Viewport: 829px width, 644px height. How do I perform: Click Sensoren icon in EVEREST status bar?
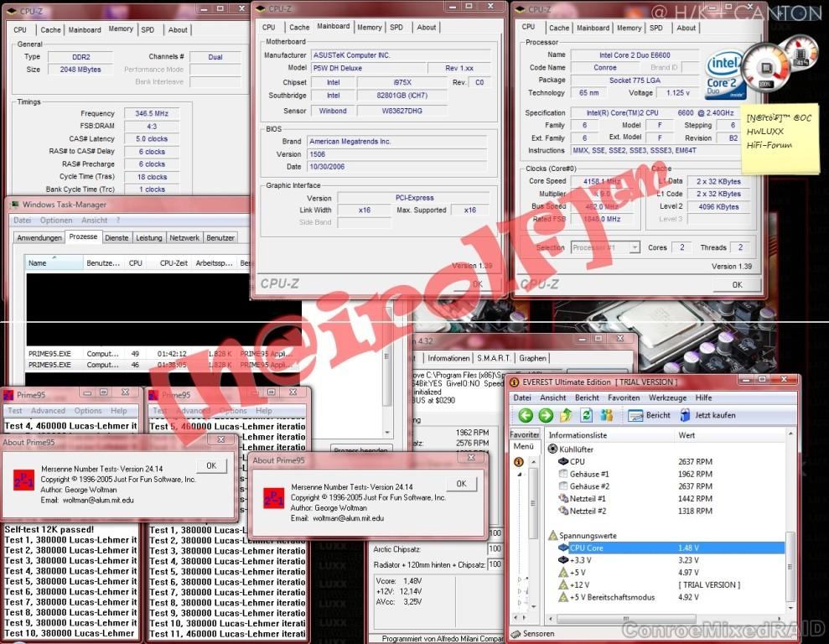(516, 633)
